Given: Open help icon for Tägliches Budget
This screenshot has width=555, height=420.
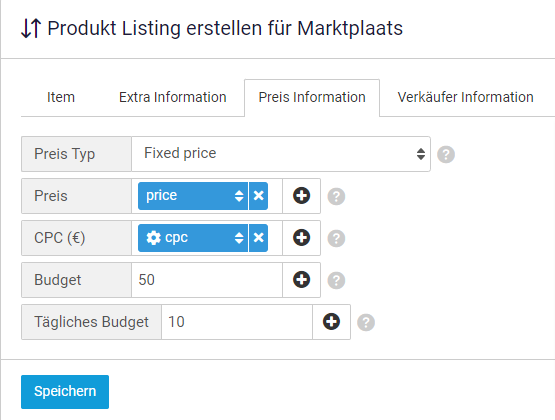Looking at the screenshot, I should 366,322.
